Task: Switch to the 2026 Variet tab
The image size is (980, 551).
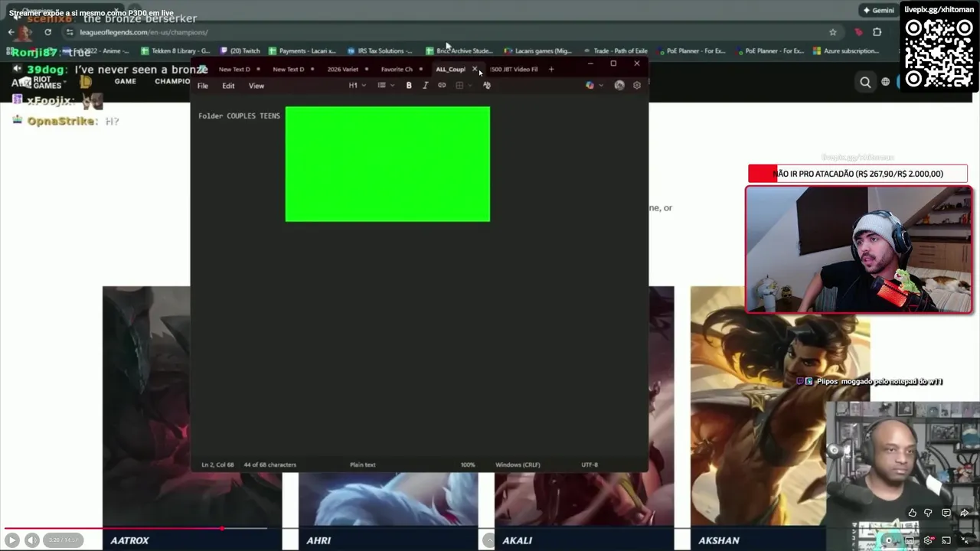Action: [x=343, y=69]
